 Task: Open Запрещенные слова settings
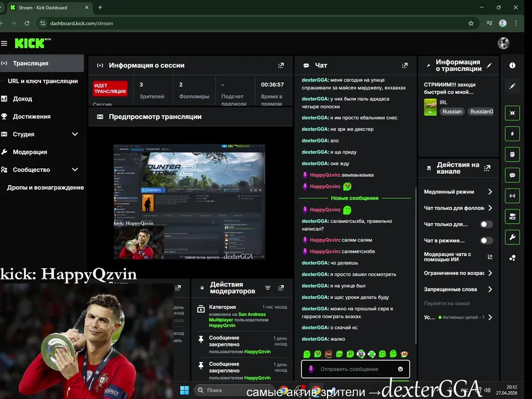[458, 289]
